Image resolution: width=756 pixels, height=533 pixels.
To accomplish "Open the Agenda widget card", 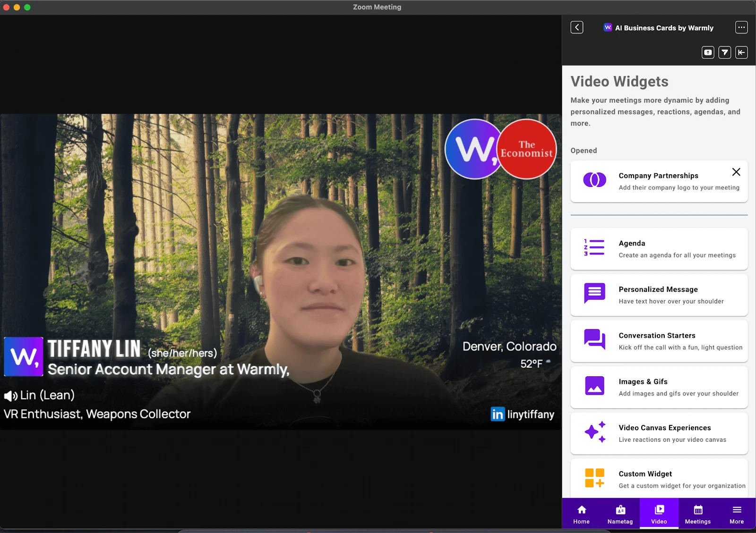I will (x=659, y=249).
